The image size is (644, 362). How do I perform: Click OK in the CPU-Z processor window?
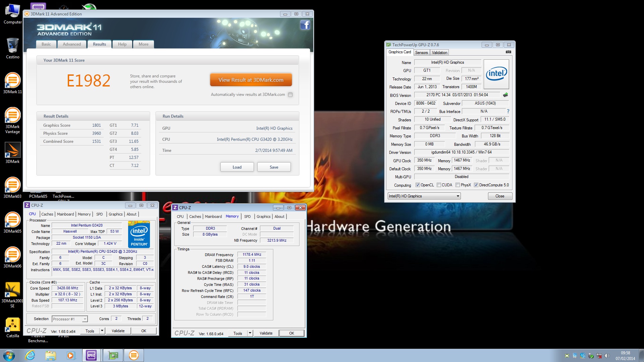tap(144, 331)
